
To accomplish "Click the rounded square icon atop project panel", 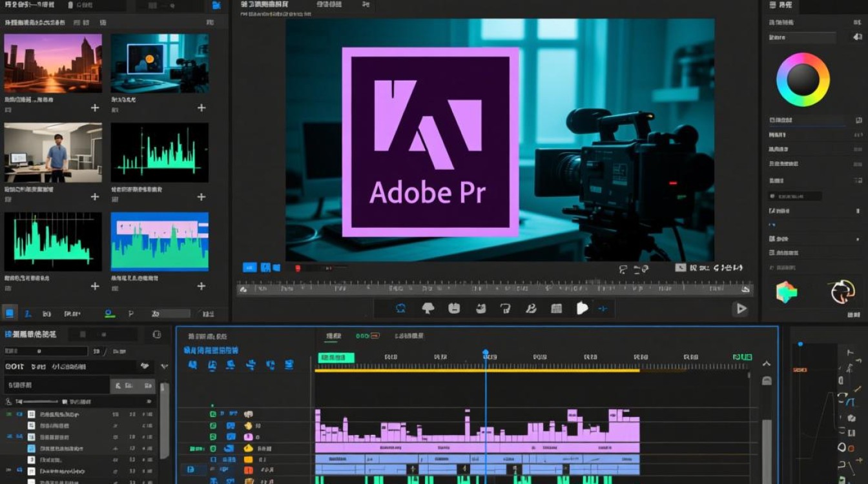I will pyautogui.click(x=156, y=334).
